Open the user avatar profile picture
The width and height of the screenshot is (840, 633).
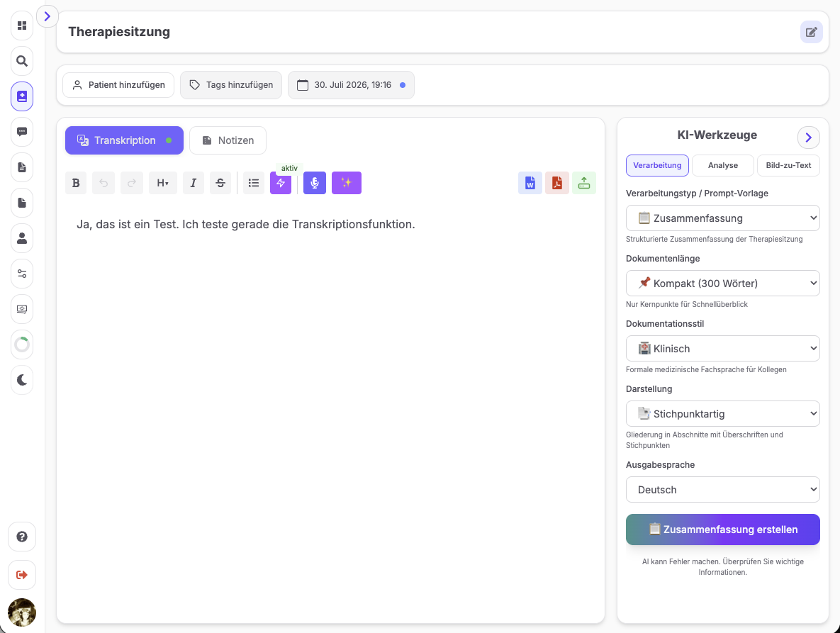(x=22, y=612)
